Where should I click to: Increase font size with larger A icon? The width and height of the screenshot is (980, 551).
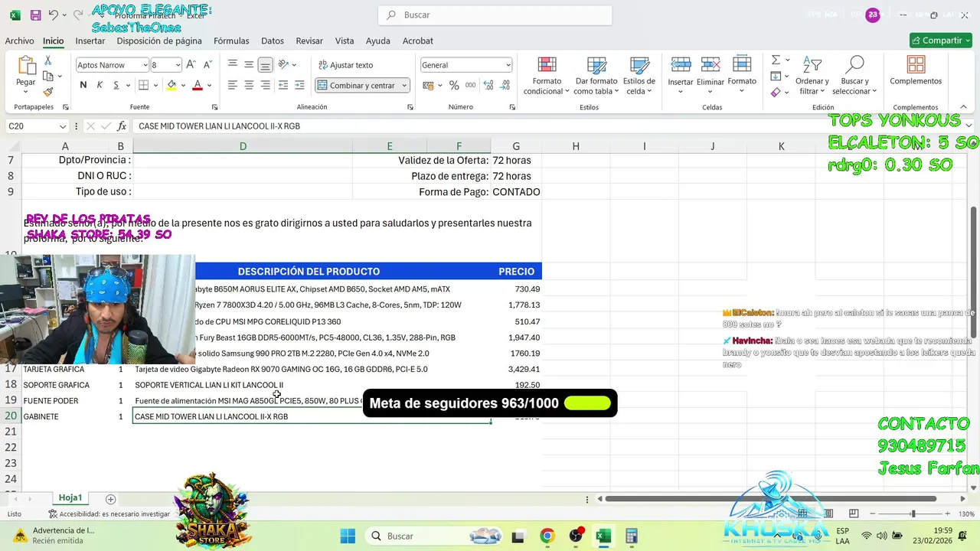[191, 65]
